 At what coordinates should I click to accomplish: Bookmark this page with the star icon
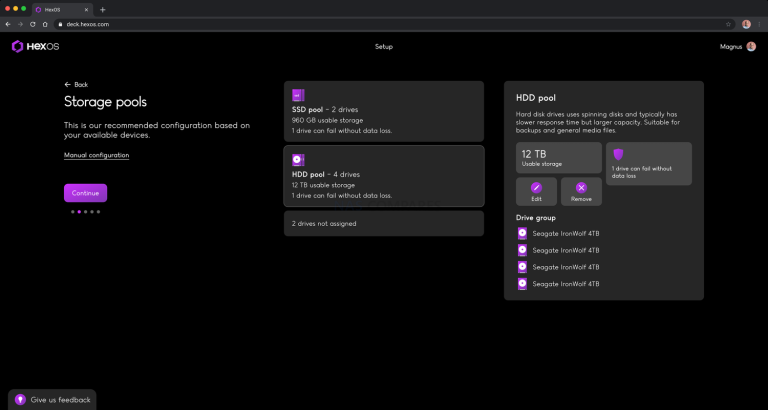728,24
